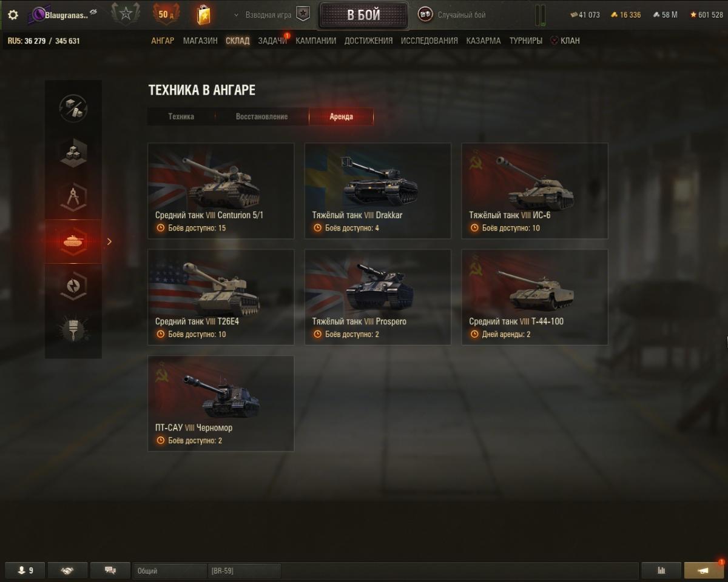Expand sidebar with the chevron arrow
Viewport: 728px width, 582px height.
point(109,241)
